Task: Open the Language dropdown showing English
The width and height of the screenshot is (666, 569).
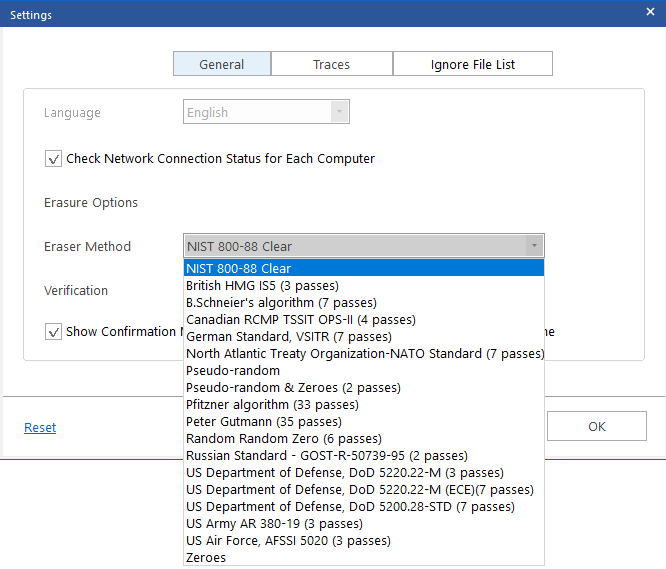Action: point(266,112)
